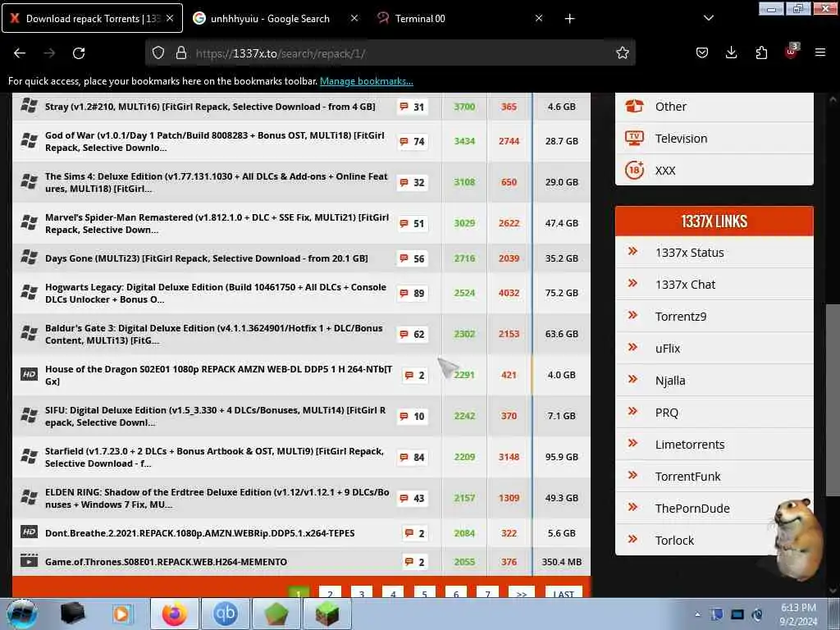This screenshot has height=630, width=840.
Task: Switch to the unhhhyuiu Google Search tab
Action: pyautogui.click(x=269, y=18)
